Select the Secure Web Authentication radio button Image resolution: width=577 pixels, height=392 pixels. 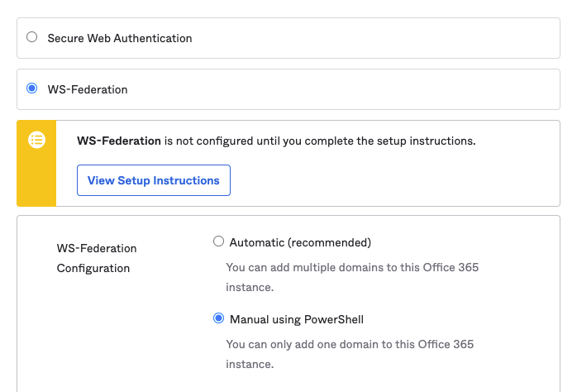point(32,37)
